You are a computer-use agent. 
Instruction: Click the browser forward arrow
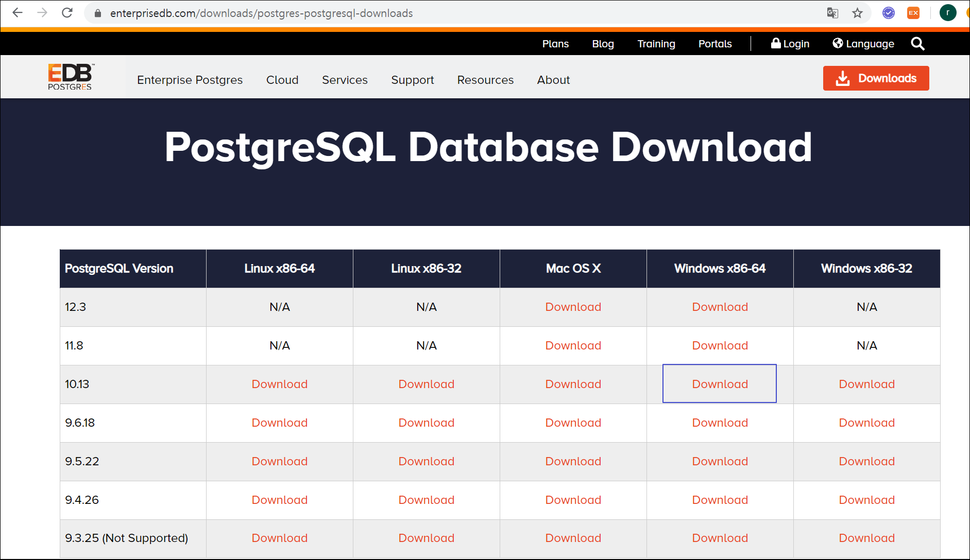(42, 13)
